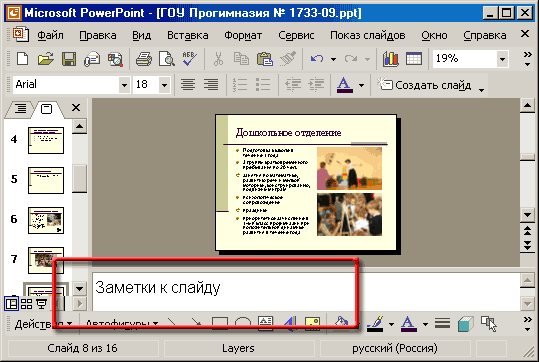Click the Undo arrow icon

[x=317, y=59]
